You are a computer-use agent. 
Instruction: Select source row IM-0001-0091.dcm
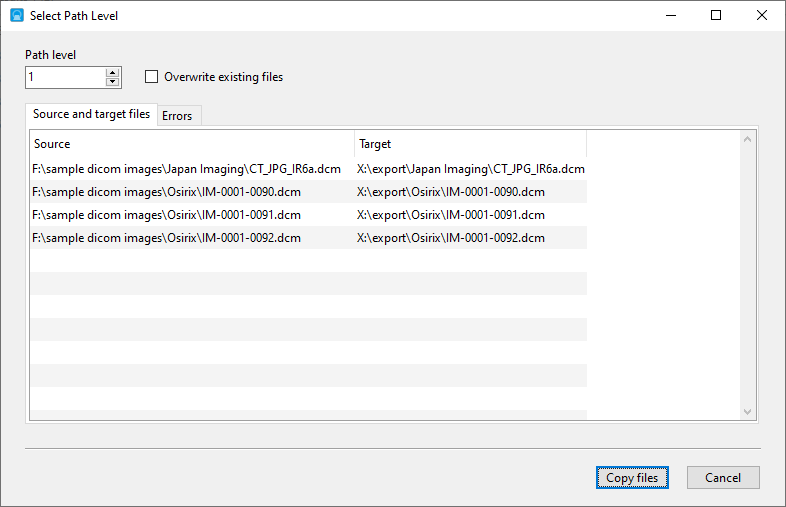pyautogui.click(x=166, y=215)
